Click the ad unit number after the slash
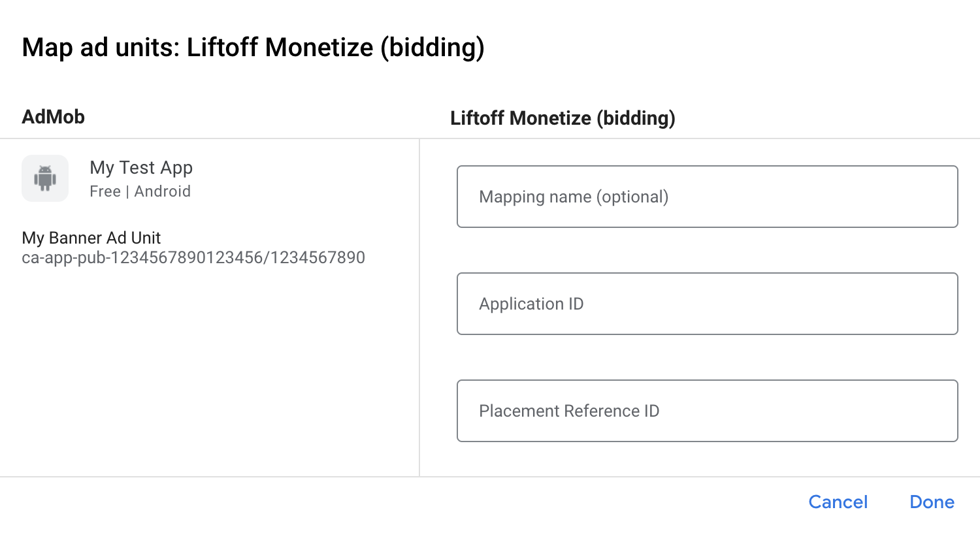Viewport: 980px width, 546px height. click(x=318, y=258)
